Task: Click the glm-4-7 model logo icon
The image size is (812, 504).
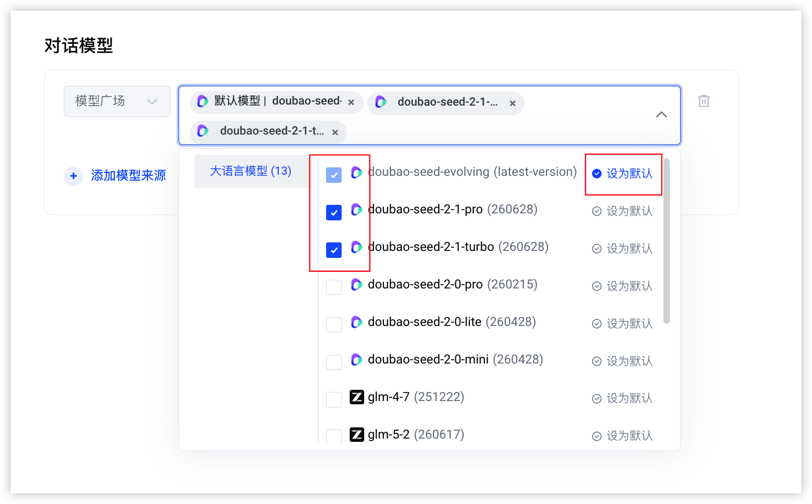Action: coord(357,397)
